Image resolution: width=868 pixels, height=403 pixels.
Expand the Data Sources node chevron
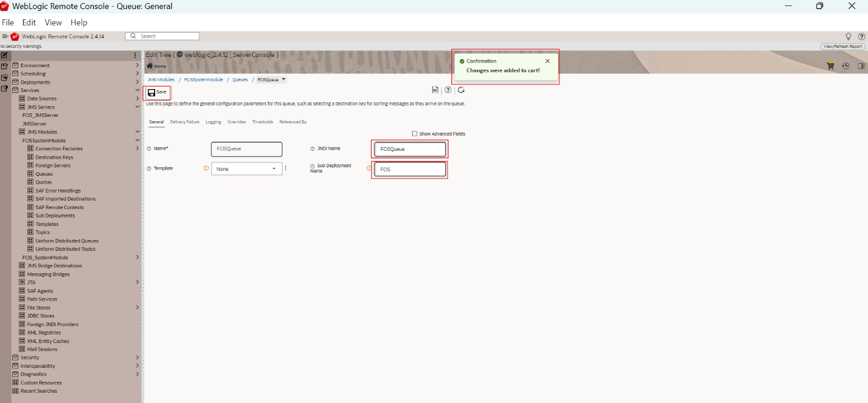138,99
